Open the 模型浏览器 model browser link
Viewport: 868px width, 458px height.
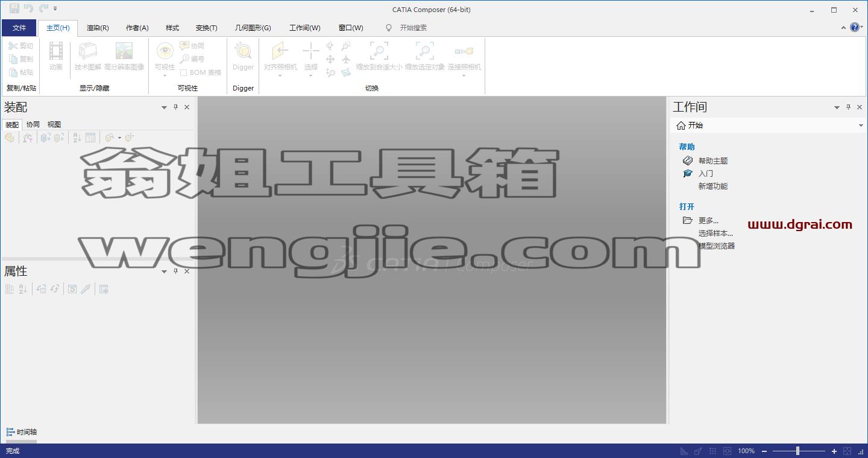click(717, 246)
